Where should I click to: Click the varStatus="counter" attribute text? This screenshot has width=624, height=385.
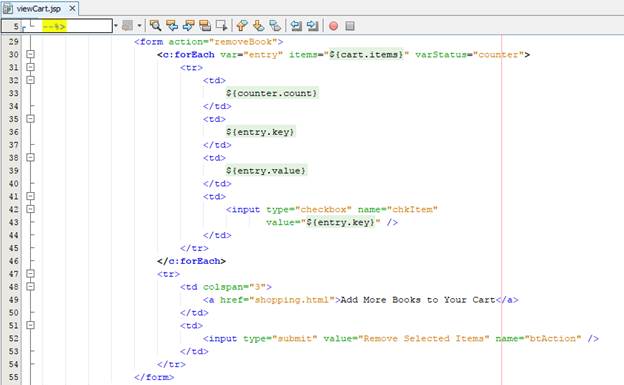(x=469, y=55)
